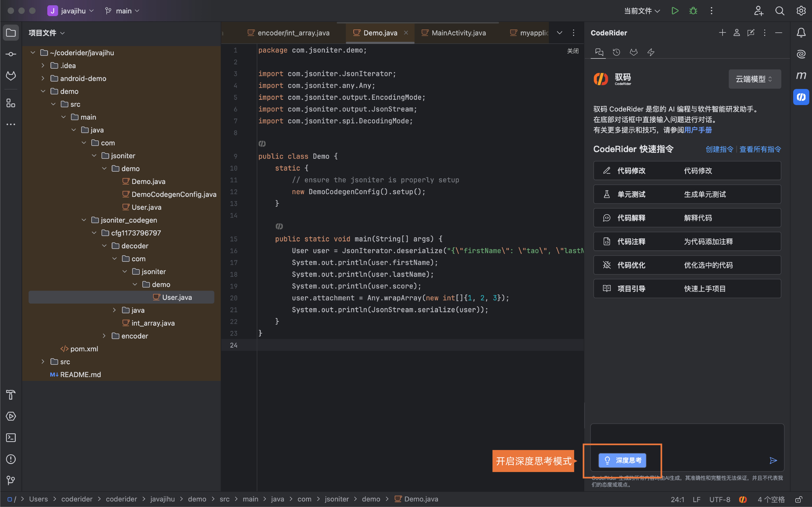The image size is (812, 507).
Task: Open IDE settings gear
Action: 801,11
